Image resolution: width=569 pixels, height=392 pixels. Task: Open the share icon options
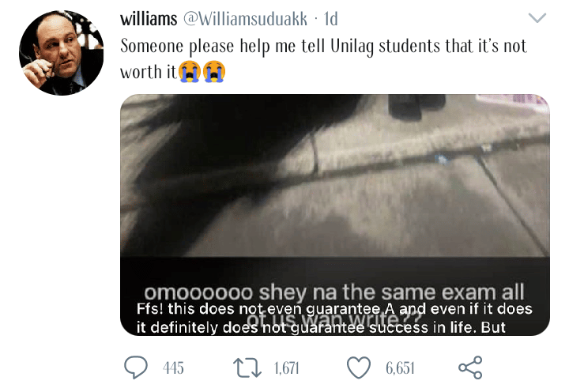click(470, 367)
